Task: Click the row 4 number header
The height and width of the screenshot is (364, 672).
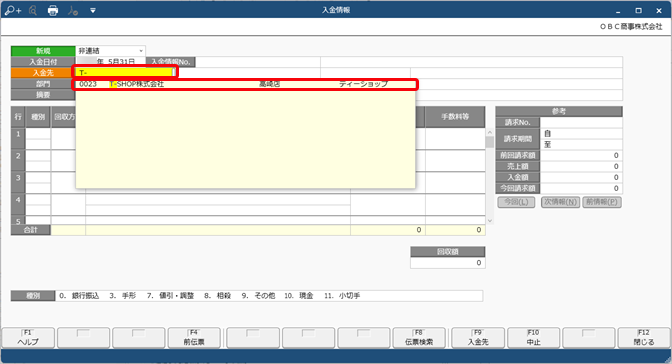Action: pos(18,205)
